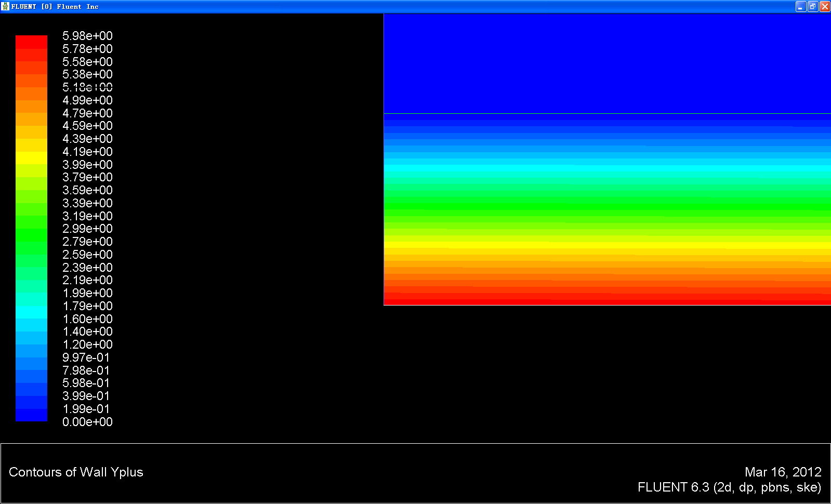Click the yellow segment of the color bar
Viewport: 831px width, 504px height.
click(x=31, y=158)
